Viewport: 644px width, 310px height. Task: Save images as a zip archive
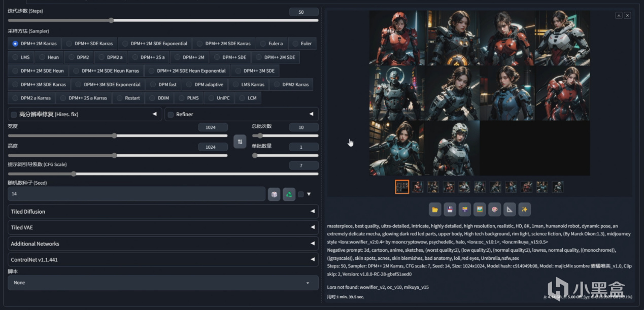464,209
